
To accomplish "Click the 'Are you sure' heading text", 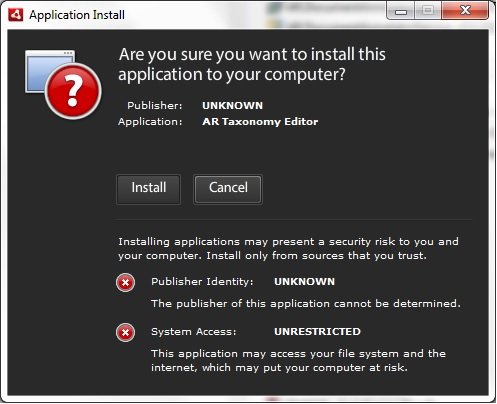I will (x=252, y=64).
